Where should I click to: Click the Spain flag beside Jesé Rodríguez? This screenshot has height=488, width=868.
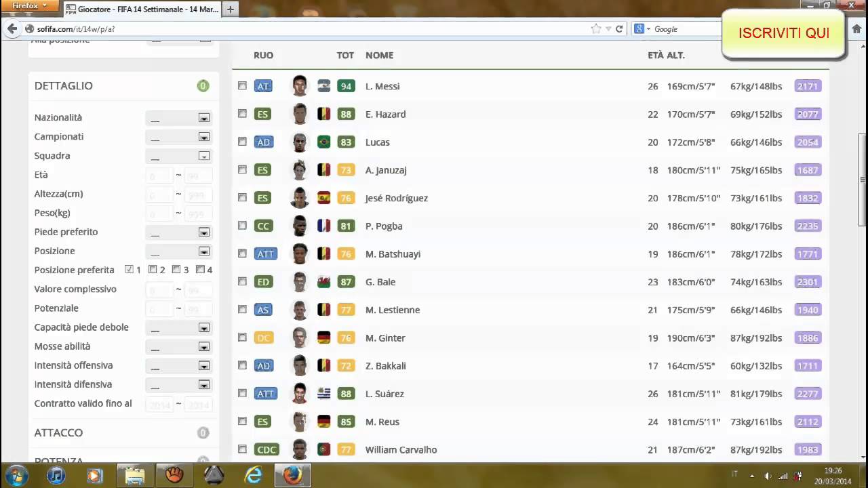(x=323, y=198)
